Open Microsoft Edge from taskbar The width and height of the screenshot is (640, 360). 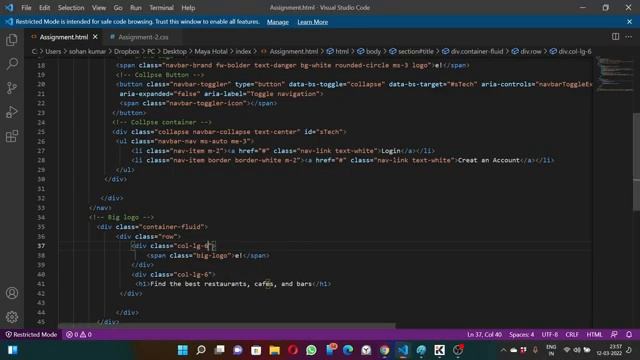point(348,350)
